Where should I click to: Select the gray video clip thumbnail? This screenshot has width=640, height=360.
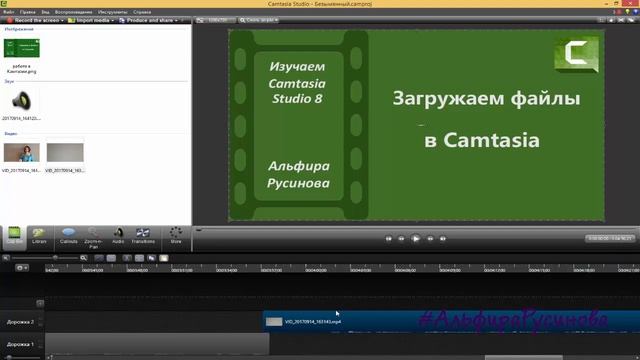(65, 153)
